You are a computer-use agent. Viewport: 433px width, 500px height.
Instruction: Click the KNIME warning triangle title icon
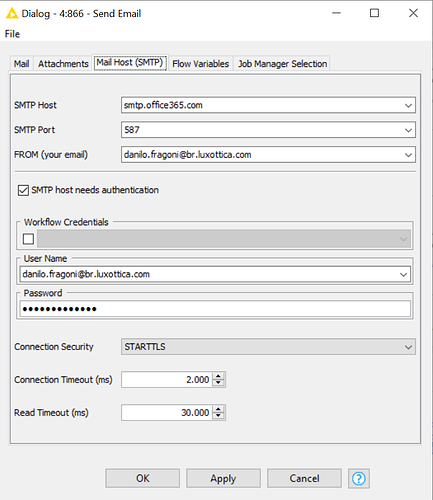point(12,13)
